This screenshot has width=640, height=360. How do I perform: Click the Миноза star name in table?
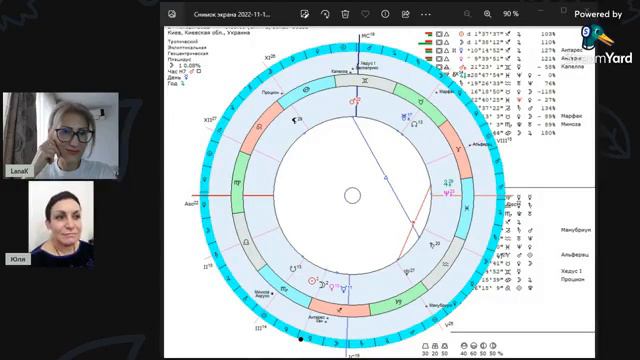coord(571,124)
